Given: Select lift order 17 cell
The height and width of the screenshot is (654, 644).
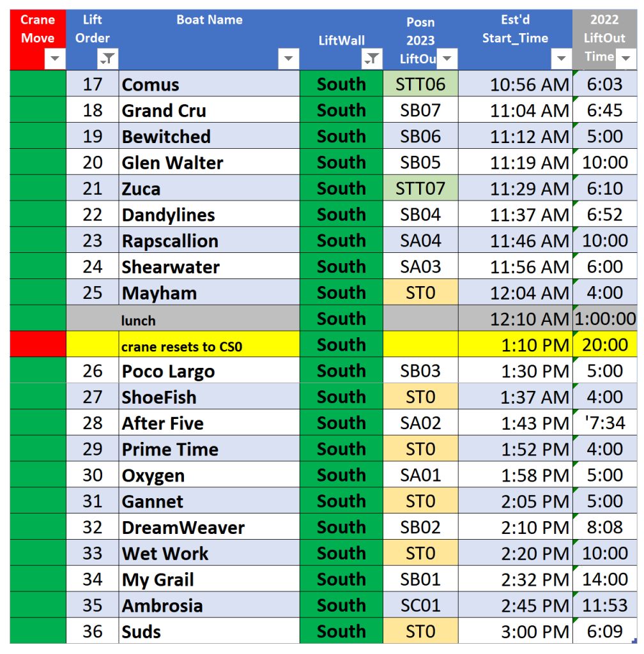Looking at the screenshot, I should coord(93,84).
